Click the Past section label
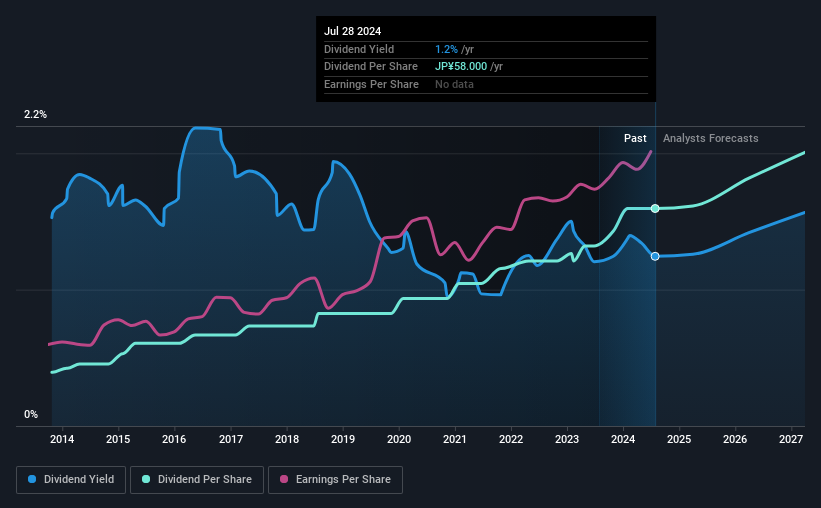The width and height of the screenshot is (821, 508). pyautogui.click(x=635, y=138)
